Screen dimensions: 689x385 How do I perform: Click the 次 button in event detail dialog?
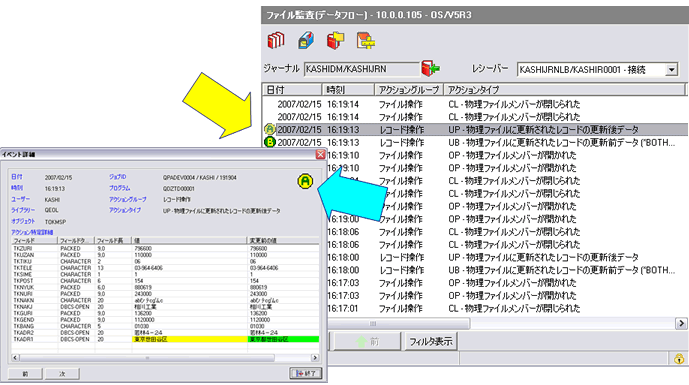coord(62,374)
